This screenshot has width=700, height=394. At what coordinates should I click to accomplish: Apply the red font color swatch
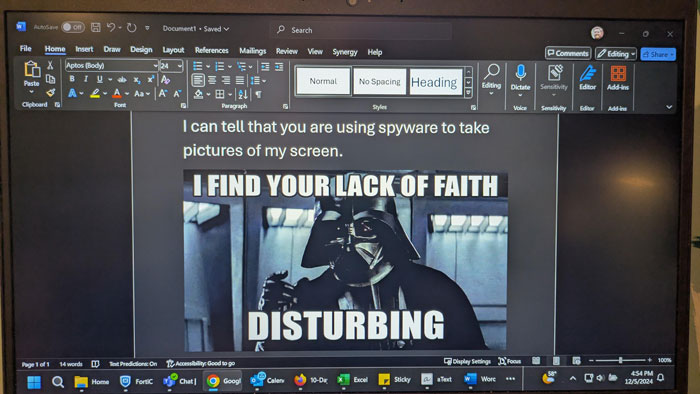pyautogui.click(x=117, y=93)
